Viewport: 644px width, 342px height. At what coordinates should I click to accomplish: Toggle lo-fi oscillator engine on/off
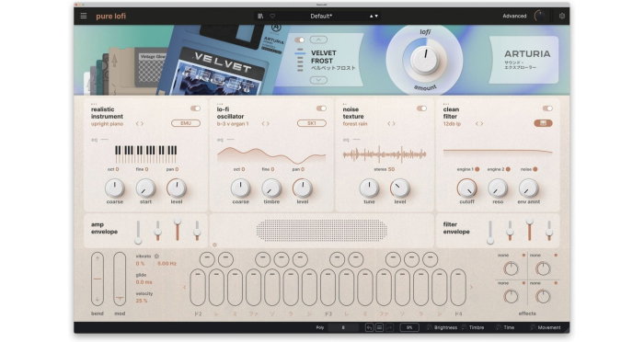[x=321, y=108]
